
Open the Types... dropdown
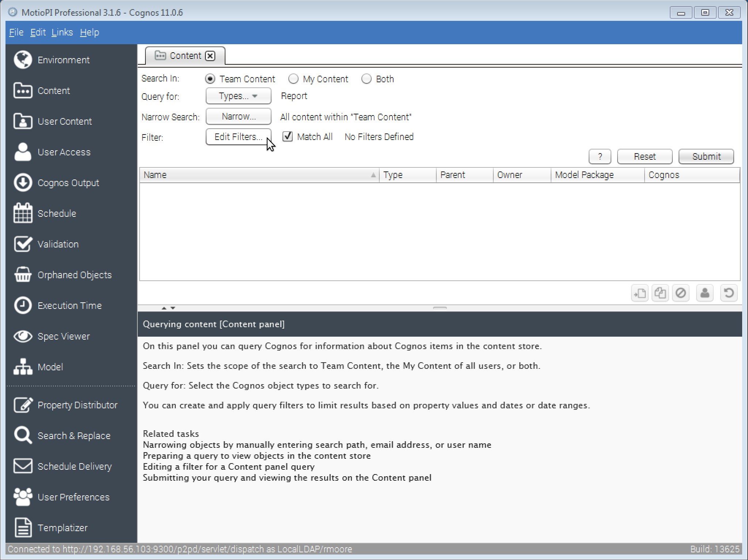(238, 96)
